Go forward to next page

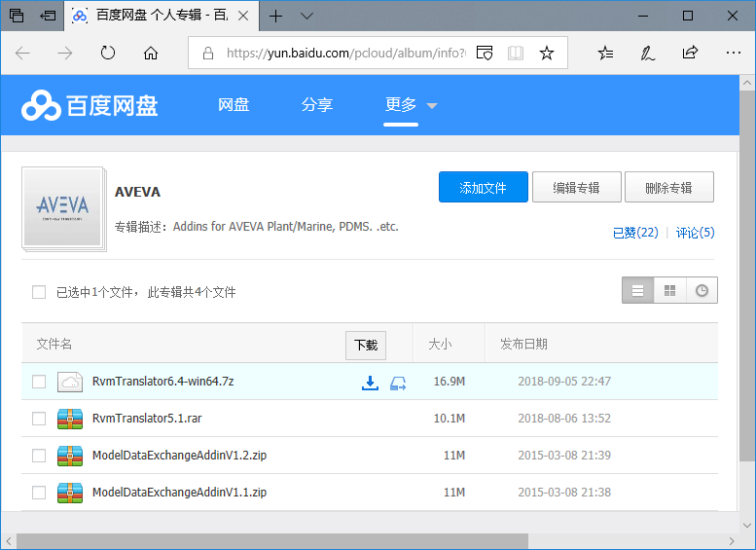coord(64,54)
